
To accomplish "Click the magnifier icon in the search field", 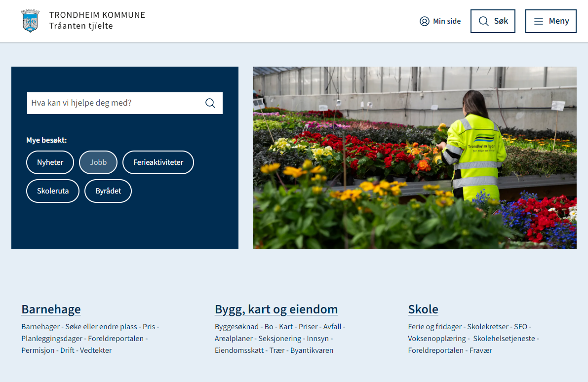I will tap(210, 103).
